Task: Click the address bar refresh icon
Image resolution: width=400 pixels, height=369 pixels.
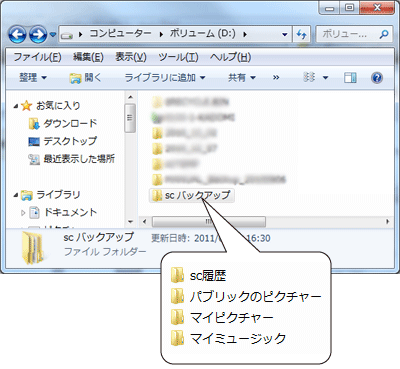Action: pos(302,34)
